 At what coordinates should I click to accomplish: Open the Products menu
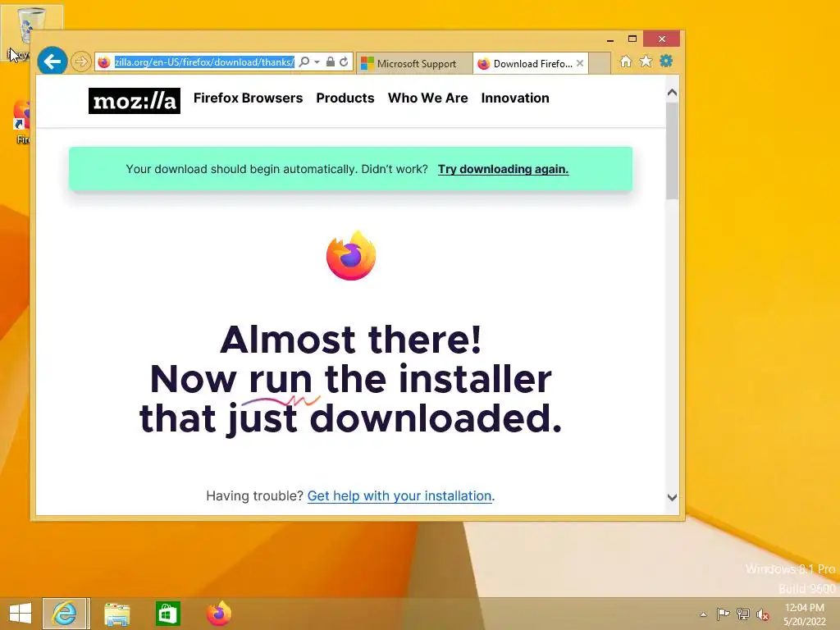click(x=345, y=98)
